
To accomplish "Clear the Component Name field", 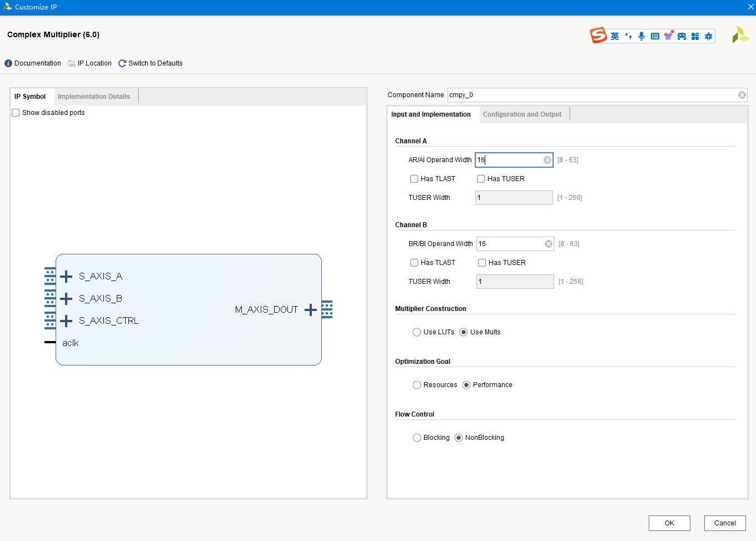I will (x=742, y=95).
